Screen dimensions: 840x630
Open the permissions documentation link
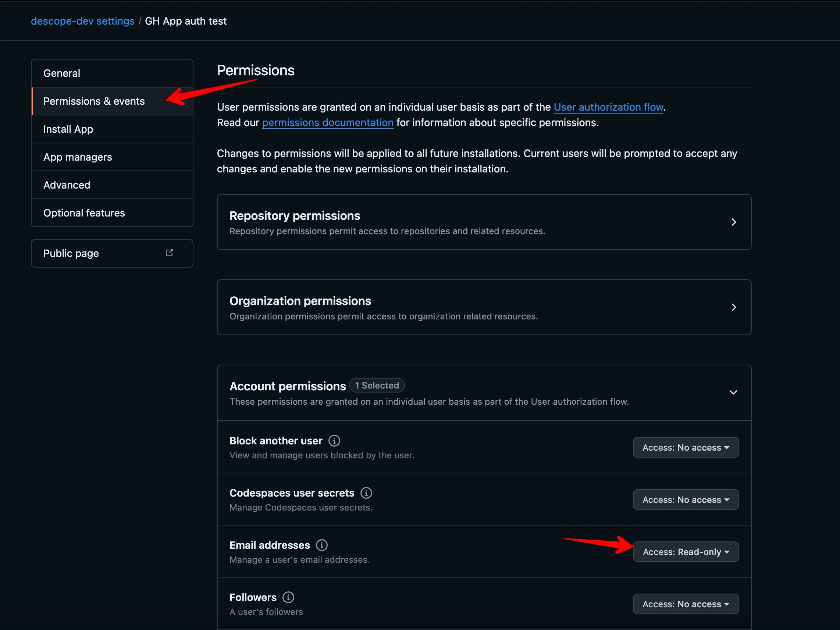327,122
